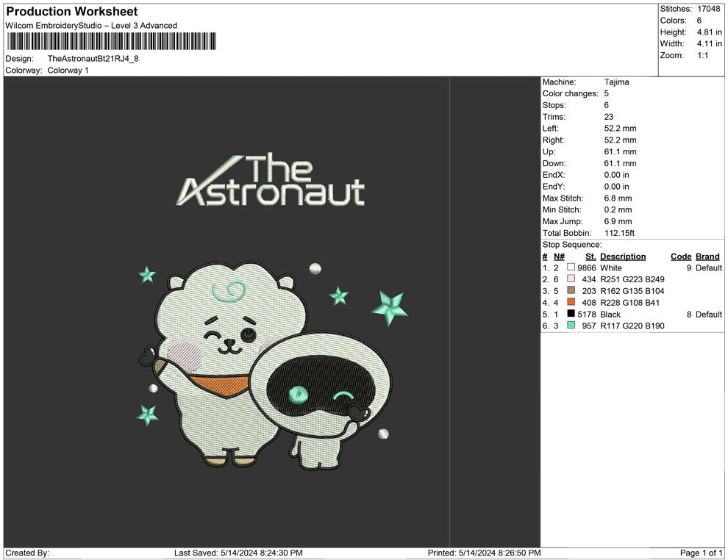Click the large teal star beside the helmet
The image size is (728, 560).
[x=390, y=307]
